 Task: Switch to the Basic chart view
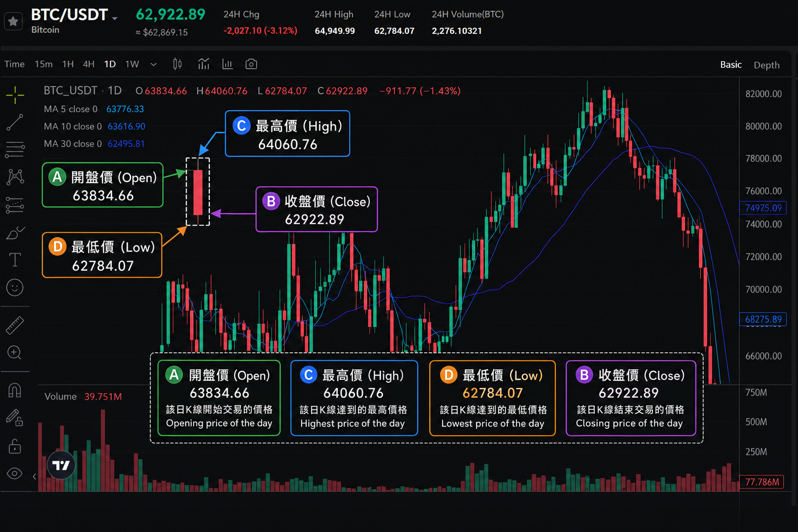point(730,64)
